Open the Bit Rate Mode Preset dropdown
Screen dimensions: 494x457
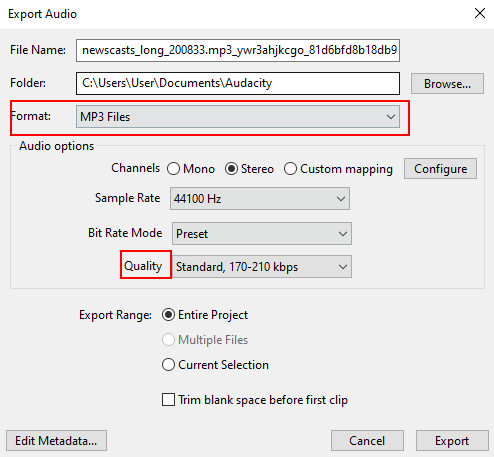[262, 233]
